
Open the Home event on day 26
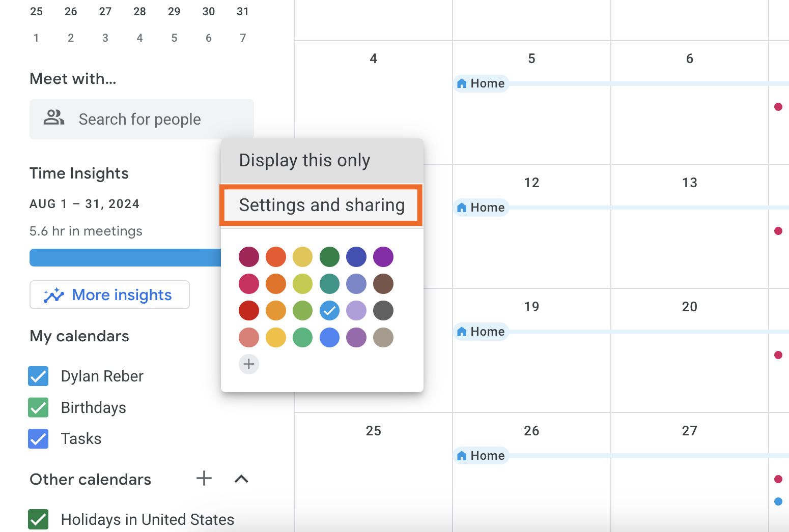tap(481, 456)
